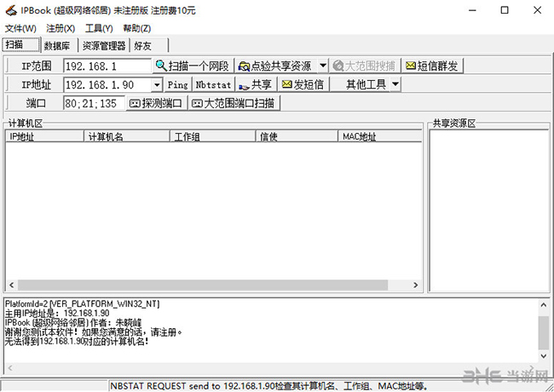The width and height of the screenshot is (554, 392).
Task: Click log pane scroll up arrow
Action: click(544, 304)
